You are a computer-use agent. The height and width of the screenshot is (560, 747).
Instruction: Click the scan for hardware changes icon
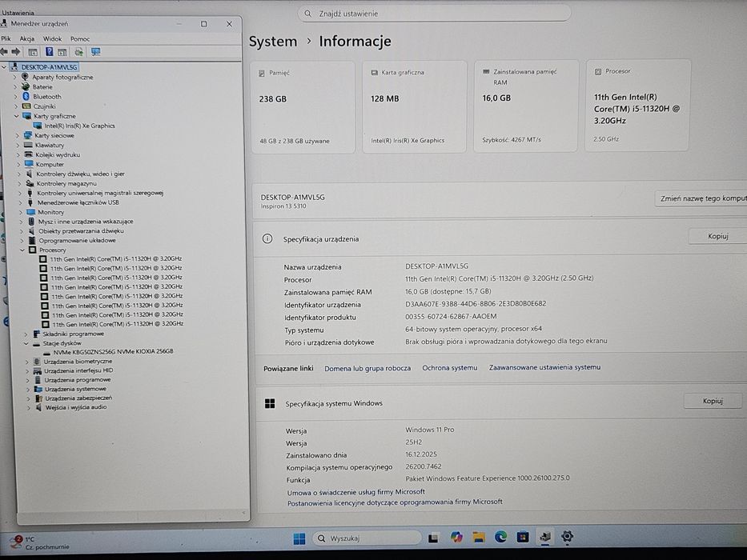click(x=79, y=52)
